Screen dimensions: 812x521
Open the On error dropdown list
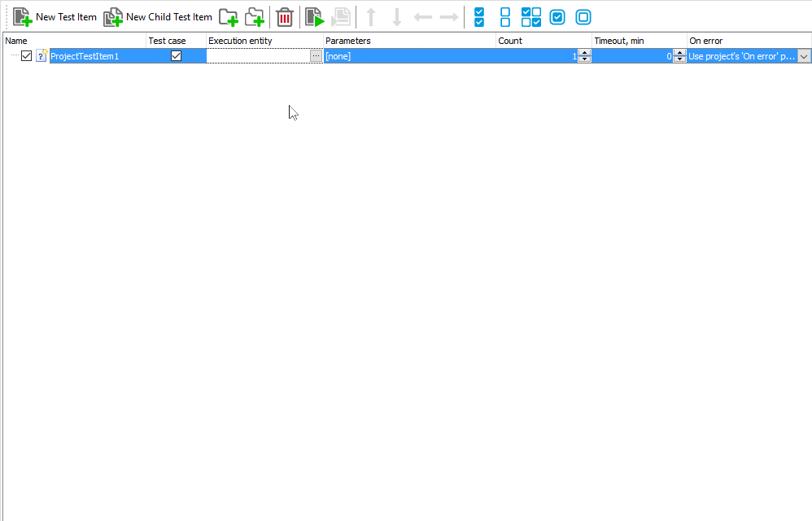(x=804, y=56)
